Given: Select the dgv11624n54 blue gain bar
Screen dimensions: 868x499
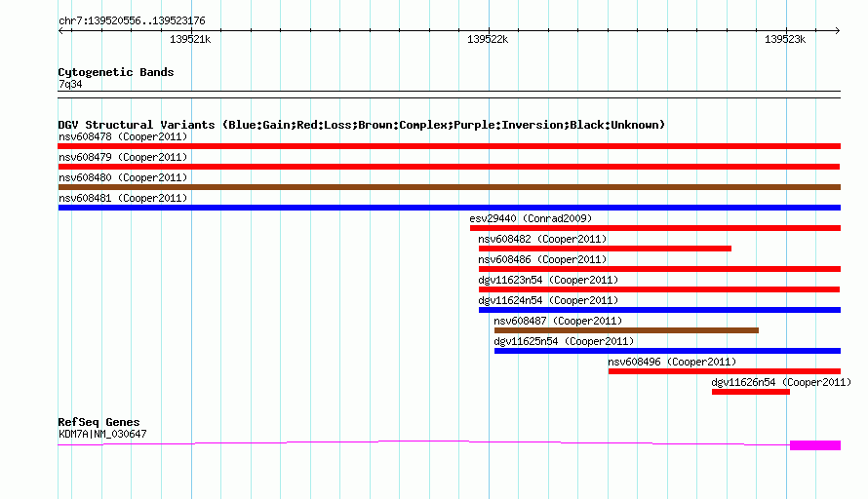Looking at the screenshot, I should click(x=659, y=310).
